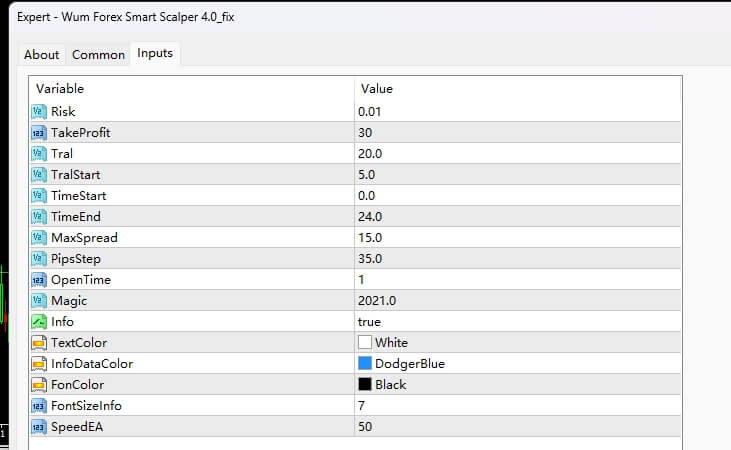
Task: Click the TimeStart row icon
Action: coord(39,195)
